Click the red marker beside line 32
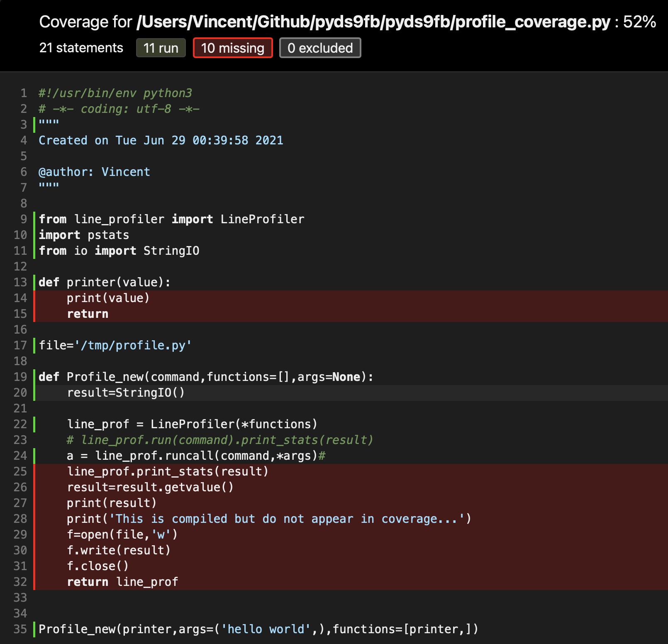 tap(34, 582)
